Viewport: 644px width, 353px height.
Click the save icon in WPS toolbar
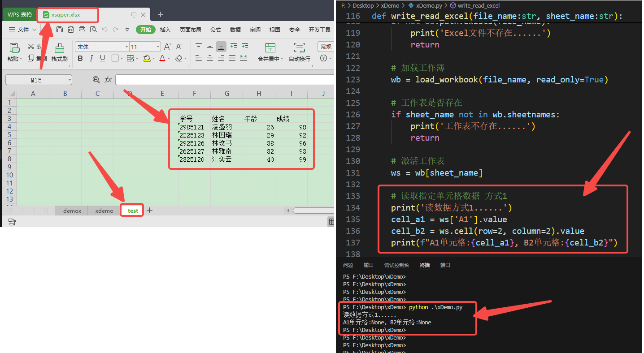[60, 30]
